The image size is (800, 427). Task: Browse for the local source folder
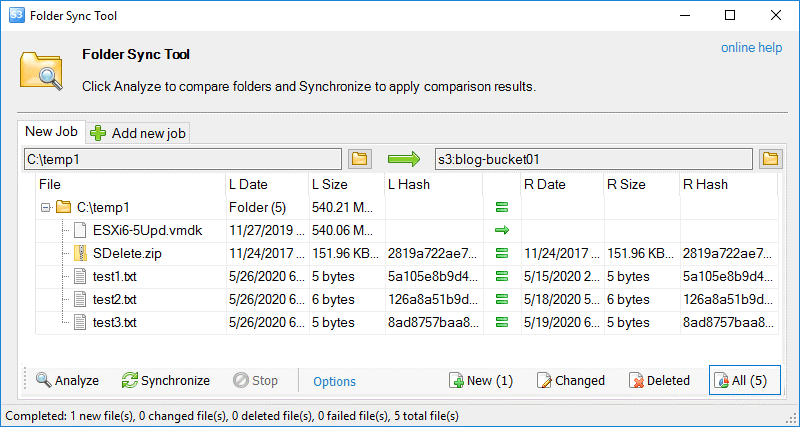360,158
